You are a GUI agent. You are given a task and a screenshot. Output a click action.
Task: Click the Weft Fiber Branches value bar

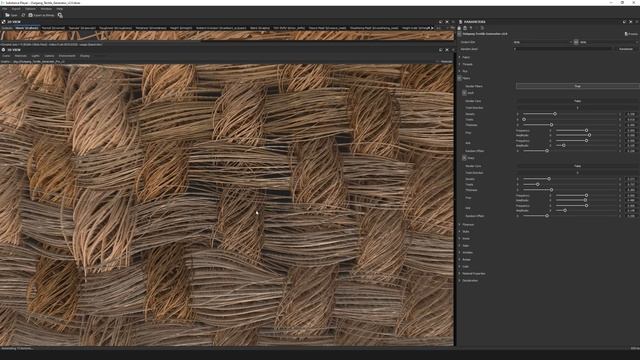click(578, 108)
